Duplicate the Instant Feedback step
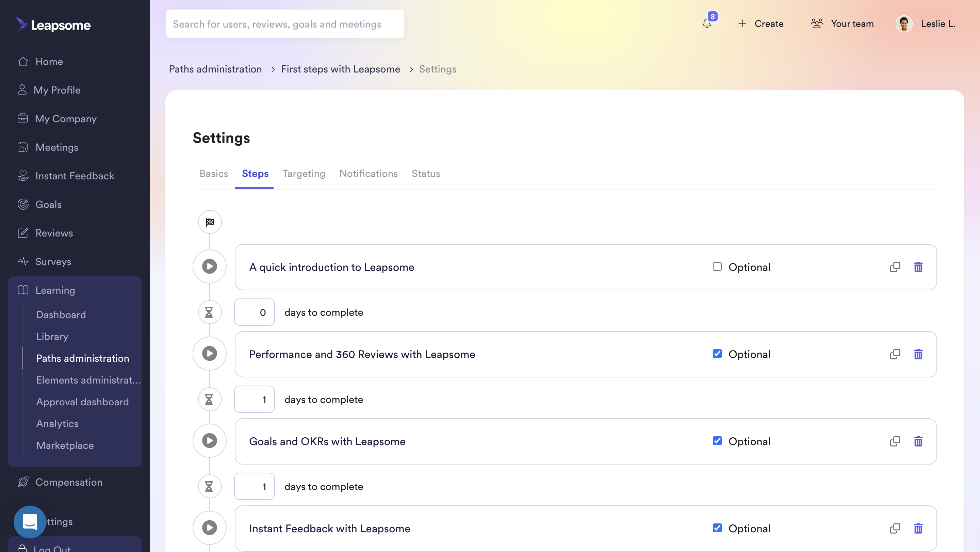 point(895,529)
